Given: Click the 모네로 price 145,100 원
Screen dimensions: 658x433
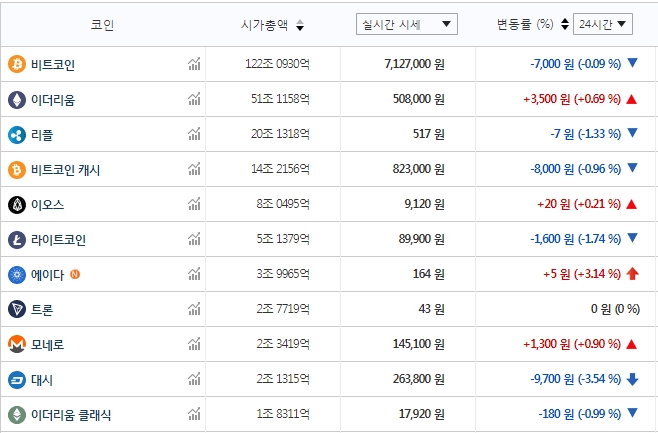Looking at the screenshot, I should click(x=412, y=344).
